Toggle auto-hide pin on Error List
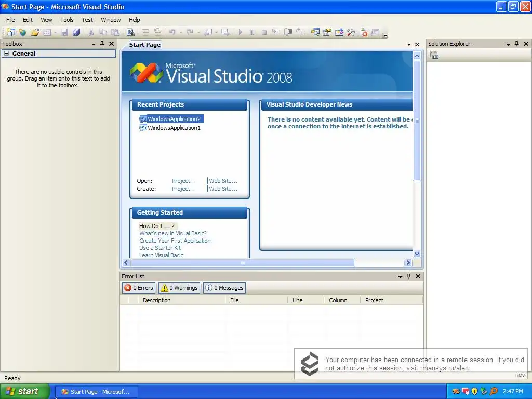The image size is (532, 399). coord(409,276)
